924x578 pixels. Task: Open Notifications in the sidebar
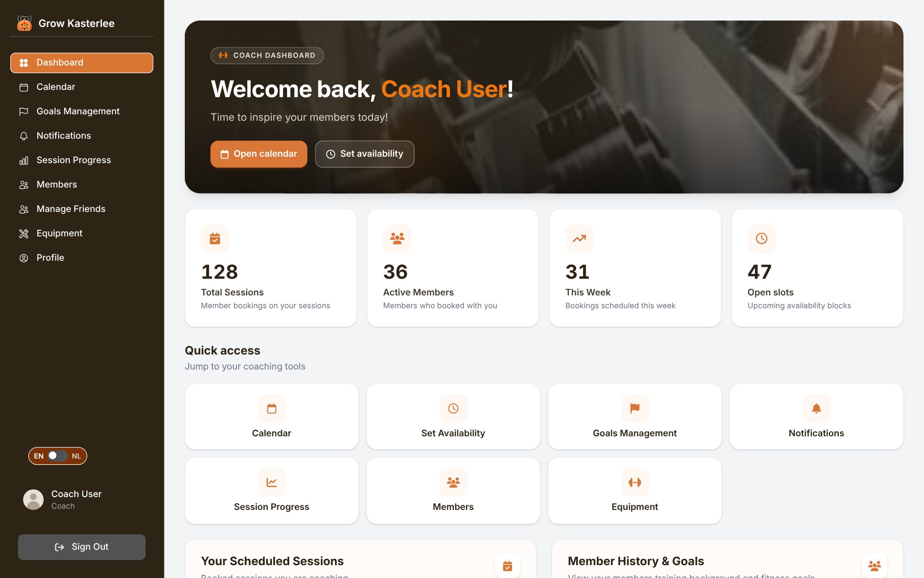[x=82, y=136]
